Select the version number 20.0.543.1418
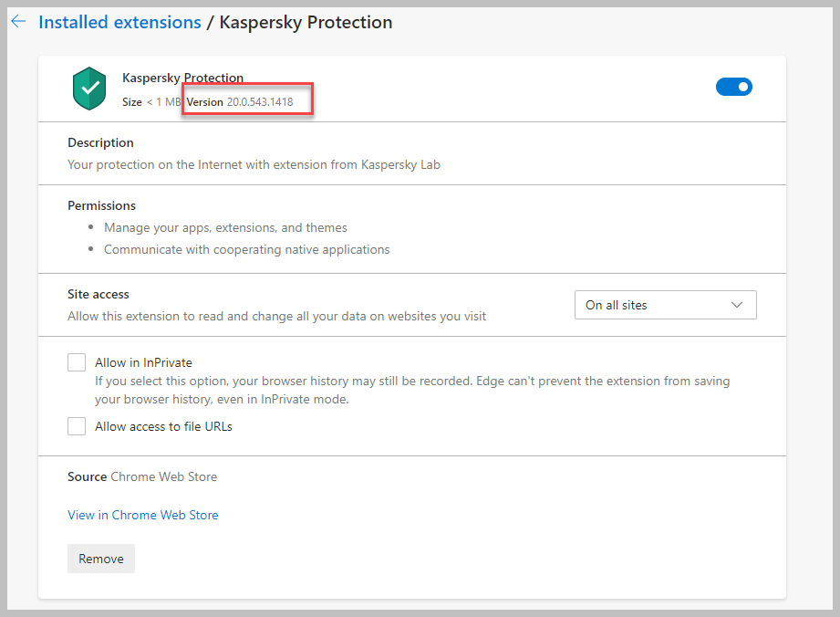This screenshot has width=840, height=617. (x=260, y=102)
